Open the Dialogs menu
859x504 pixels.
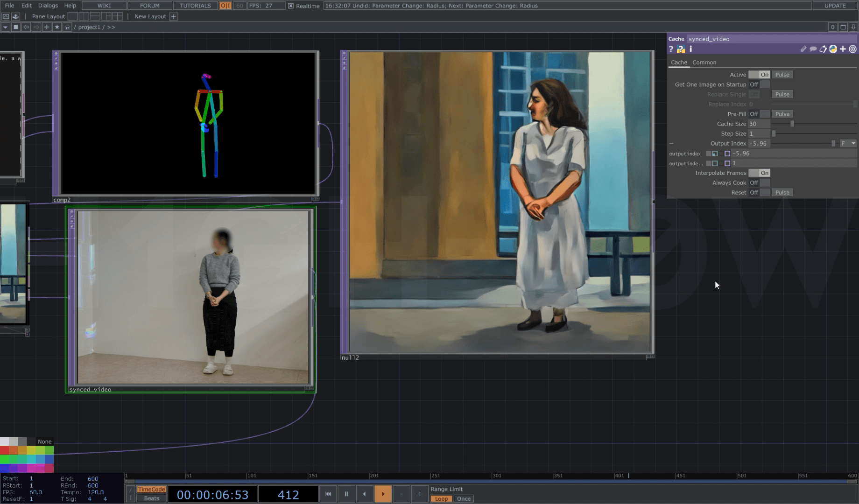(48, 6)
